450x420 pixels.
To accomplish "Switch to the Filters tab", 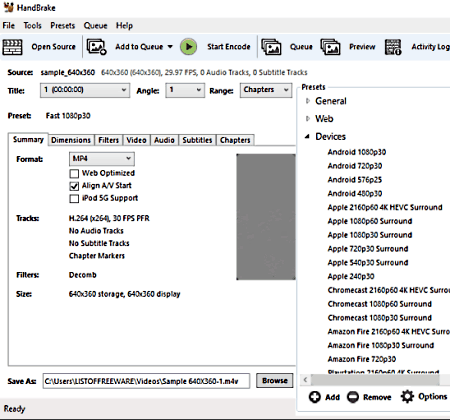I will tap(109, 140).
